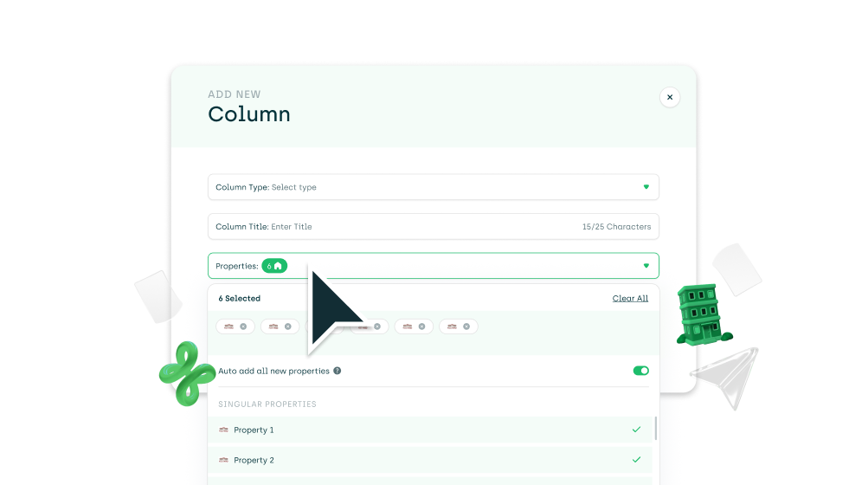Uncheck the Property 1 checkmark
Image resolution: width=868 pixels, height=485 pixels.
(636, 430)
